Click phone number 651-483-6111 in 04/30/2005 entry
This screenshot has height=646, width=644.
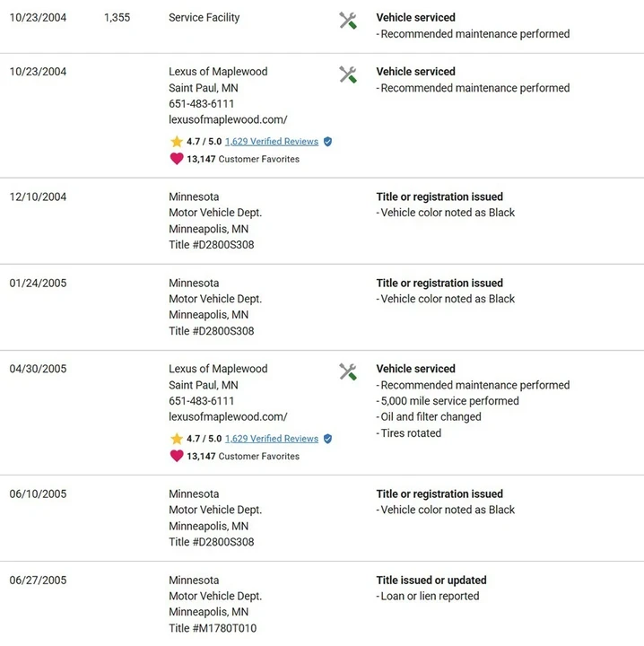[x=201, y=401]
